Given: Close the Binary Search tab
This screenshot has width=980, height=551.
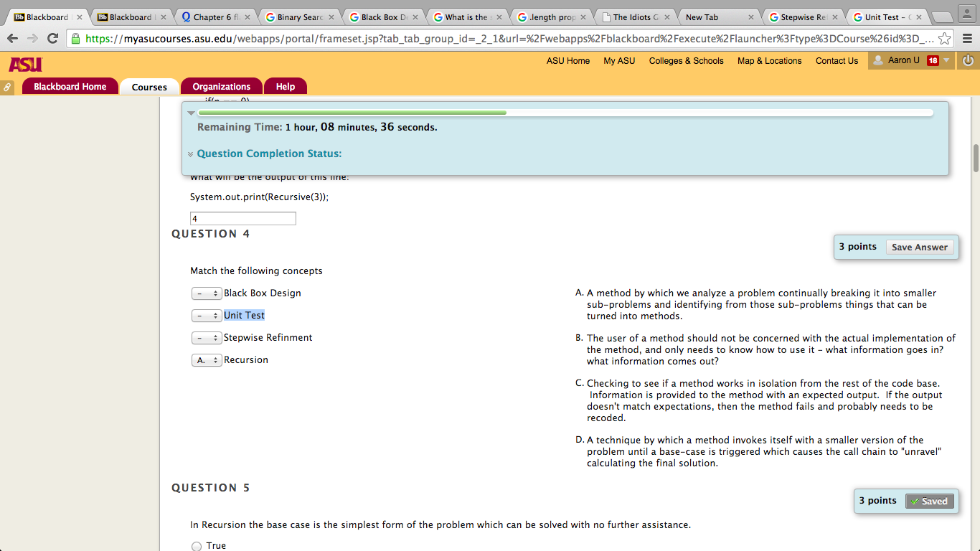Looking at the screenshot, I should (x=331, y=17).
